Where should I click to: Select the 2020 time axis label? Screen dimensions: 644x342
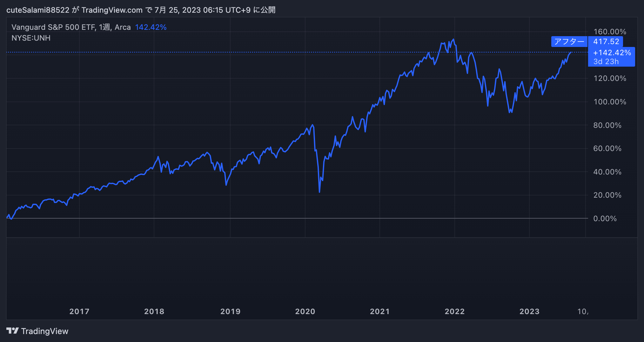pos(305,312)
